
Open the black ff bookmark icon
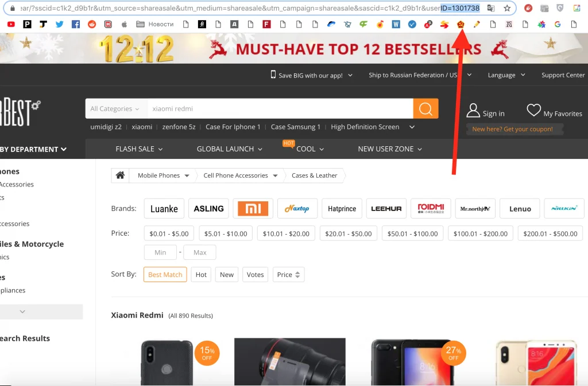pos(202,24)
